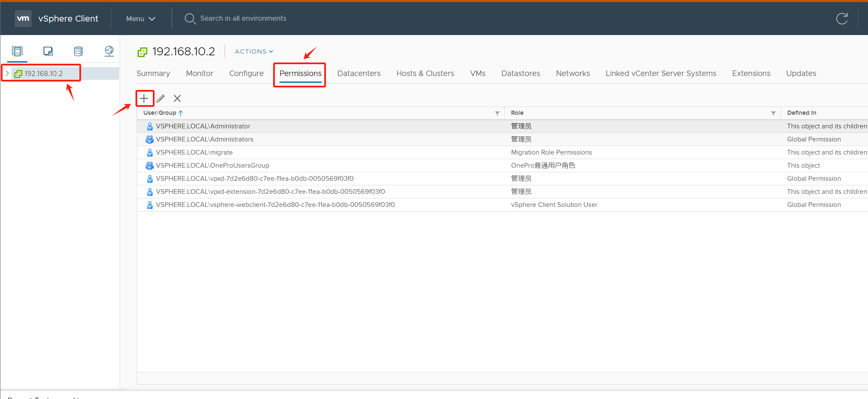Switch to the VMs tab
This screenshot has width=868, height=399.
click(x=478, y=73)
